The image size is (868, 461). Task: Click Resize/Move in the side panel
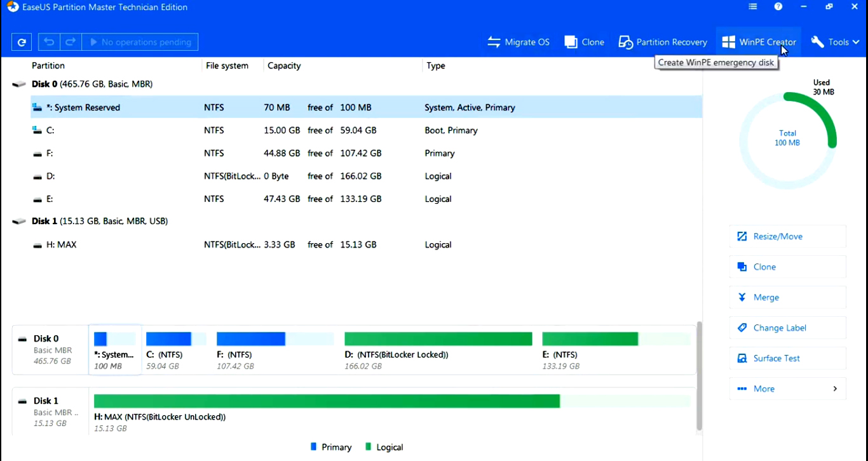coord(787,236)
